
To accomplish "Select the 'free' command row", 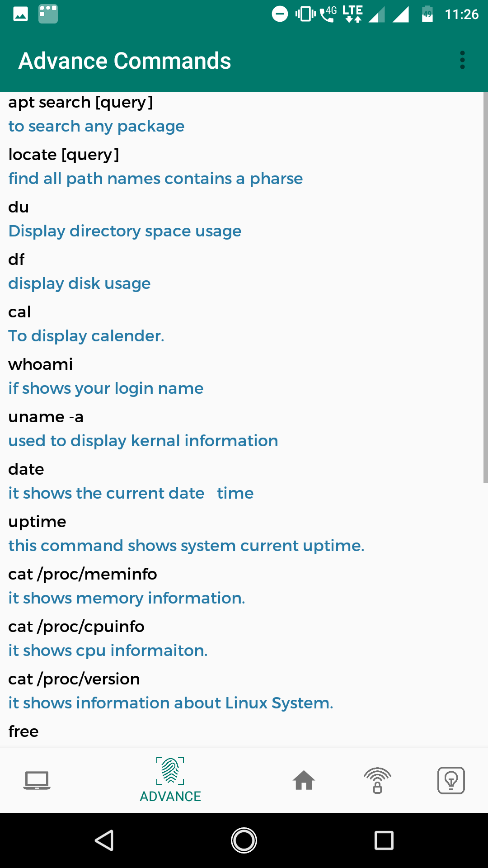I will (x=23, y=731).
